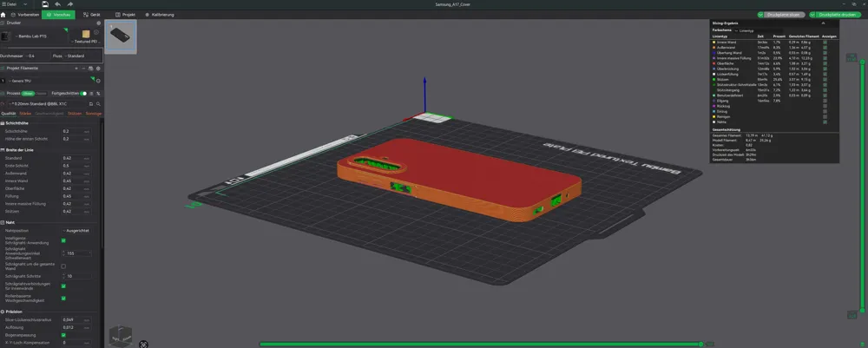The image size is (868, 348).
Task: Check Schrägnaht um die gesamte Wand
Action: 63,266
